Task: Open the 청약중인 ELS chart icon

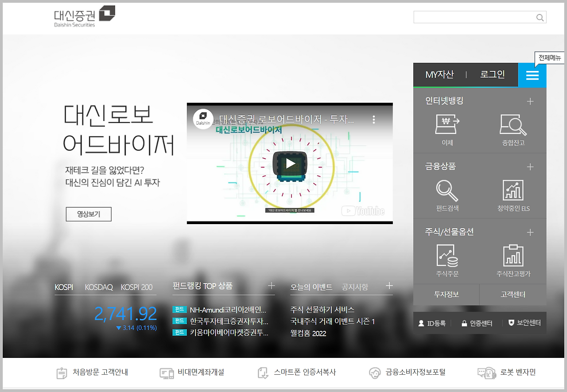Action: [x=513, y=190]
